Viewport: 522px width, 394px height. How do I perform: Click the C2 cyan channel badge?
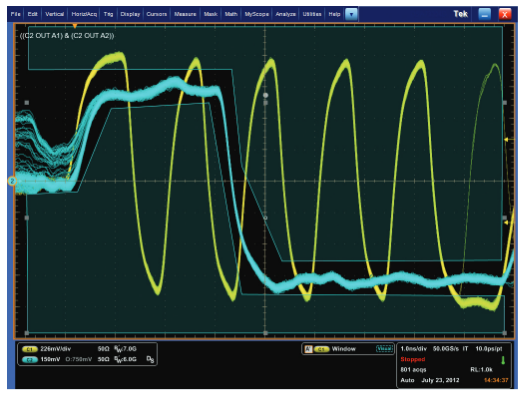tap(30, 360)
